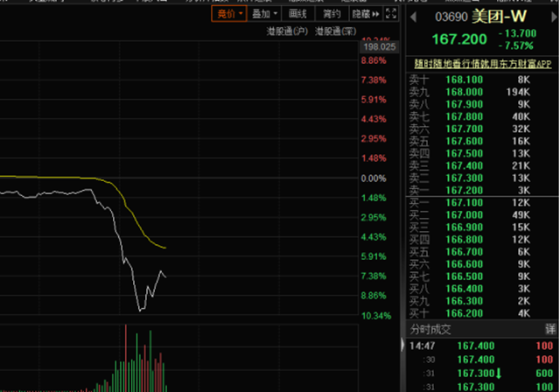The image size is (560, 392).
Task: Select 买六 bid row 166.600
Action: click(482, 264)
